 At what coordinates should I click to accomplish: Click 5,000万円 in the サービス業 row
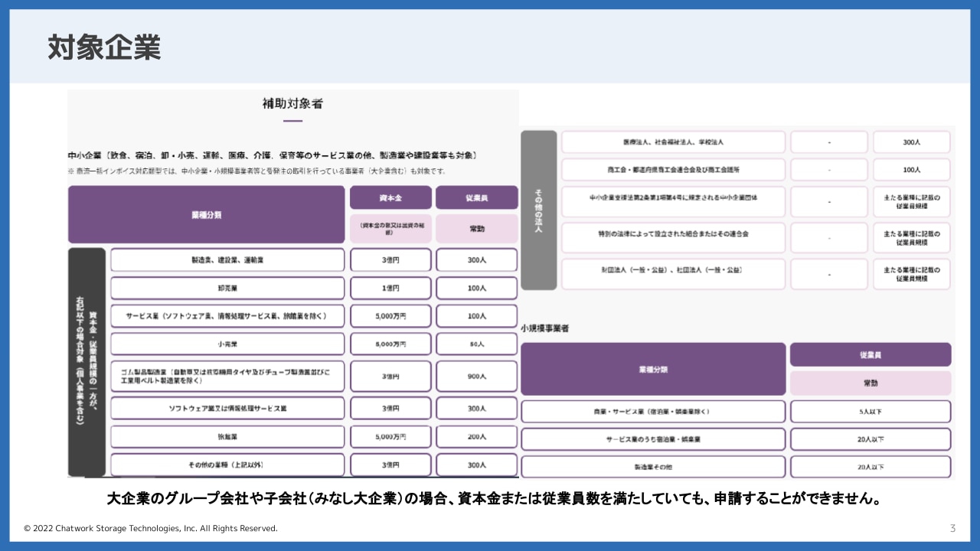point(391,316)
